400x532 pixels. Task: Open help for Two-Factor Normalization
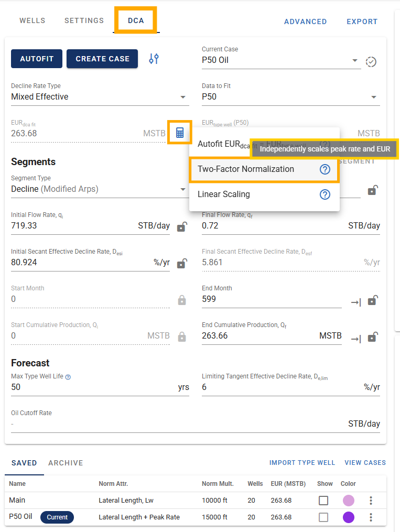(325, 169)
